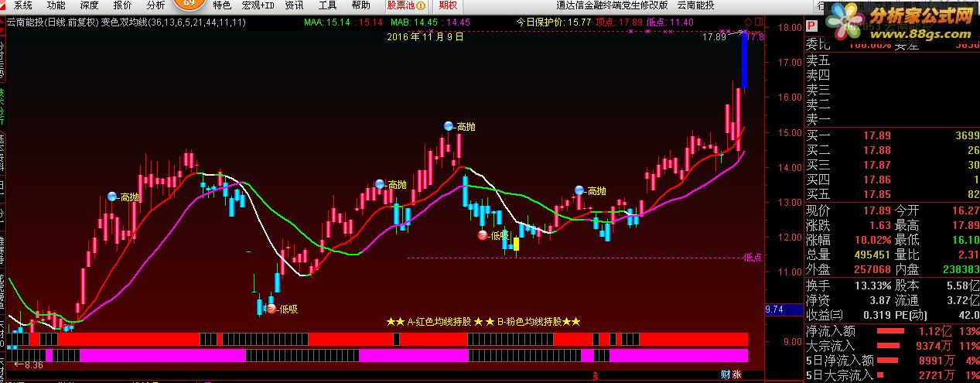Screen dimensions: 980x383
Task: Click the 净流入额 1.12亿 row
Action: click(x=893, y=332)
